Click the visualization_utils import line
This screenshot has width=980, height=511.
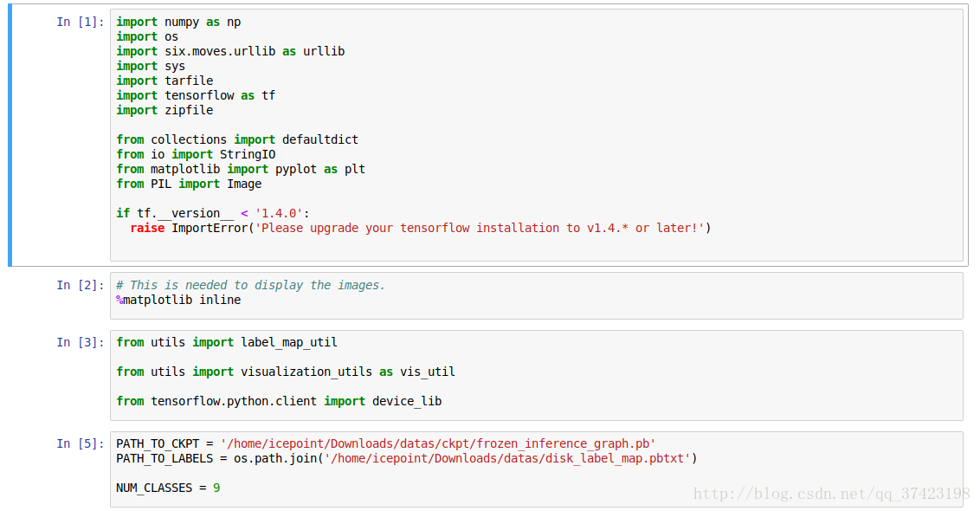point(286,372)
